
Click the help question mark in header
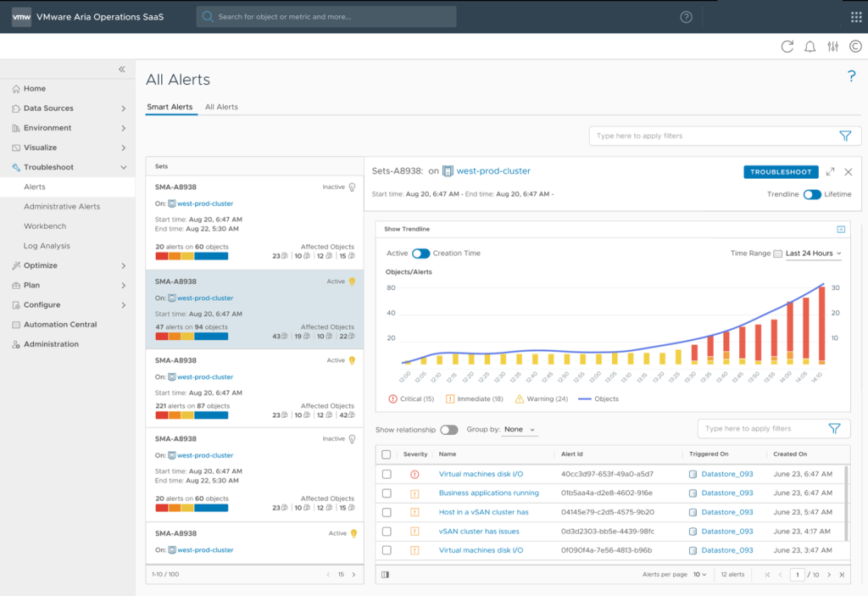[x=686, y=17]
